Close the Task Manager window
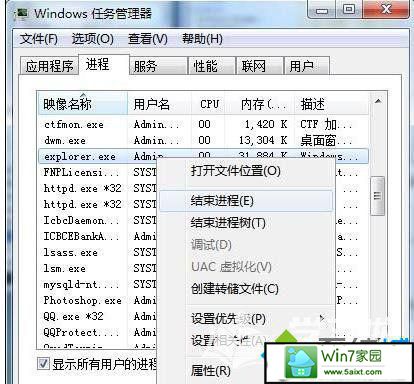This screenshot has width=414, height=384. pyautogui.click(x=386, y=10)
